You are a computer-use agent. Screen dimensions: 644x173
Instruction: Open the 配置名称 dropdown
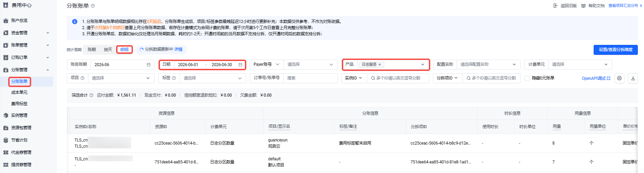[488, 64]
